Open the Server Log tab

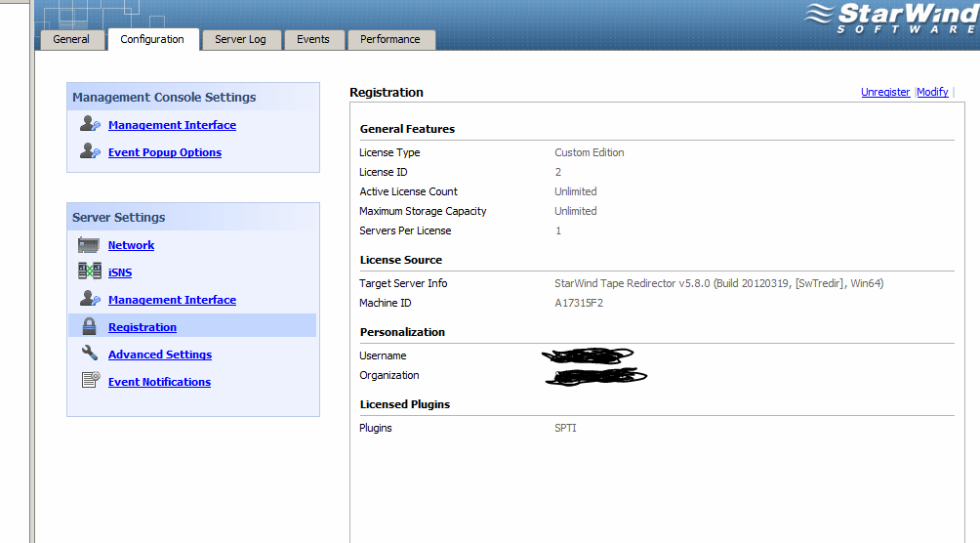pyautogui.click(x=241, y=39)
